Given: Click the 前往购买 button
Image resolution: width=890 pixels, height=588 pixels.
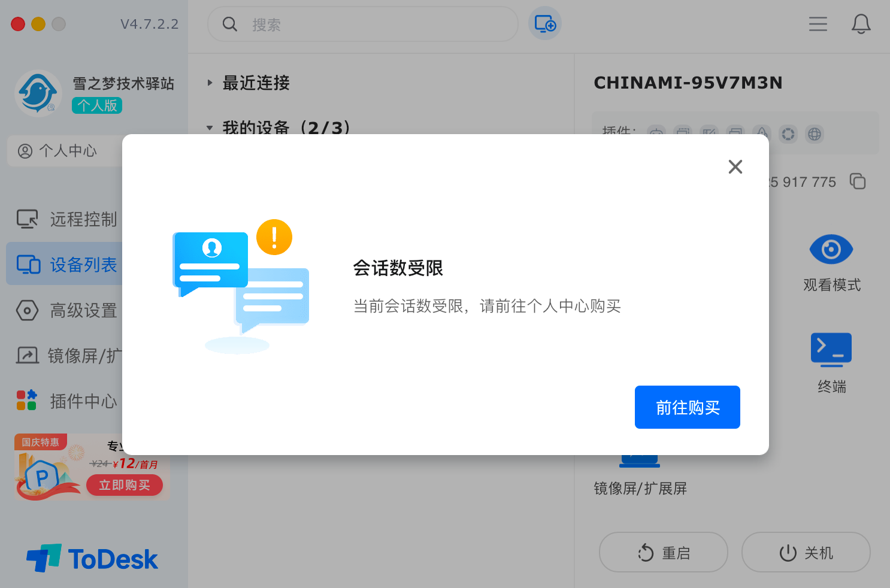Looking at the screenshot, I should tap(687, 407).
